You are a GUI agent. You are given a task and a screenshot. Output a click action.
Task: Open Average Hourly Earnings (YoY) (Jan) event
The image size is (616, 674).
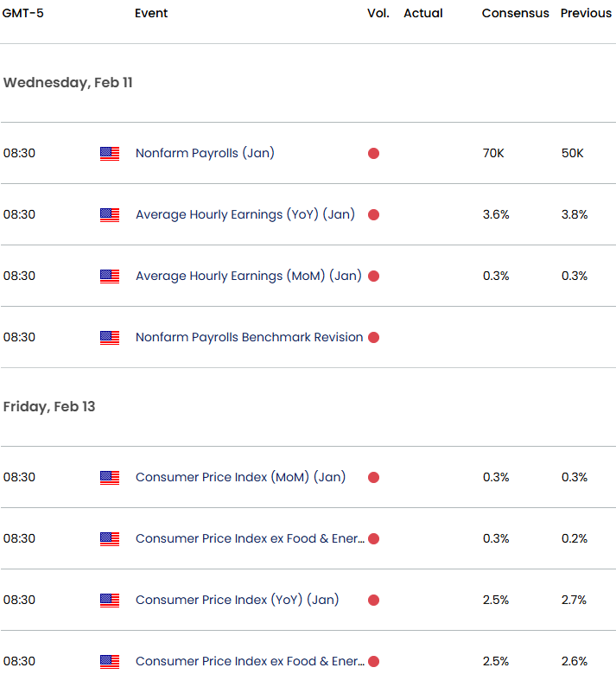(244, 215)
